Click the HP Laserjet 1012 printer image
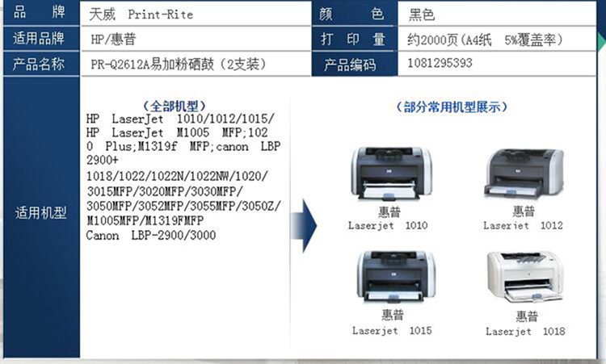 524,174
